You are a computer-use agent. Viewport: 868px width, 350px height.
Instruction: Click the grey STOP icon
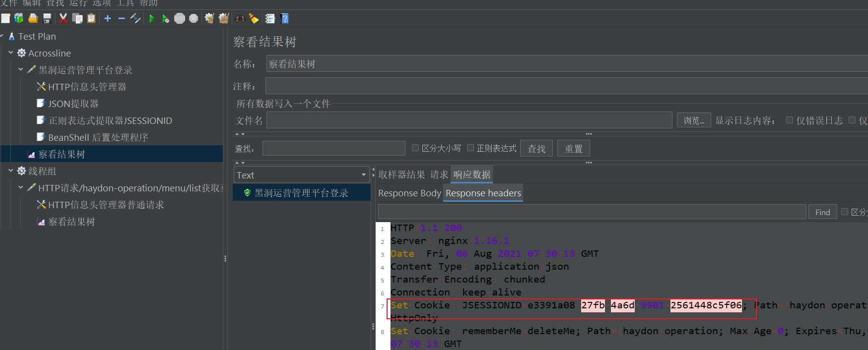tap(180, 18)
